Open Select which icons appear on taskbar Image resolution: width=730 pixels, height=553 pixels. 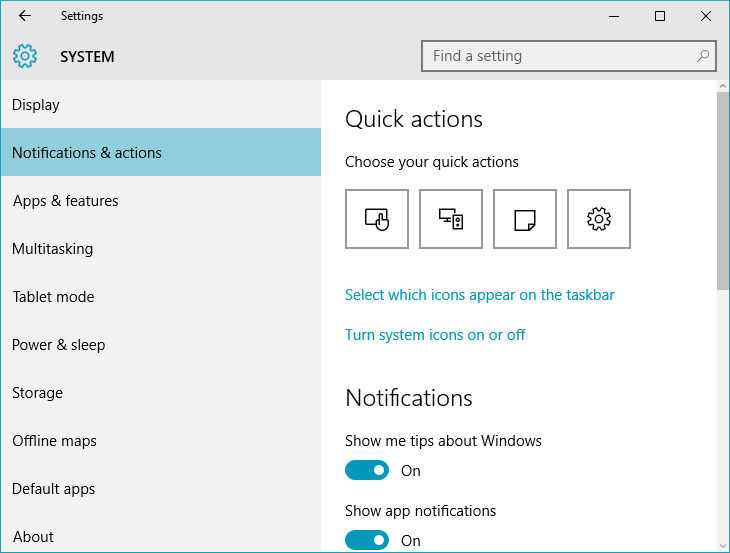[480, 295]
